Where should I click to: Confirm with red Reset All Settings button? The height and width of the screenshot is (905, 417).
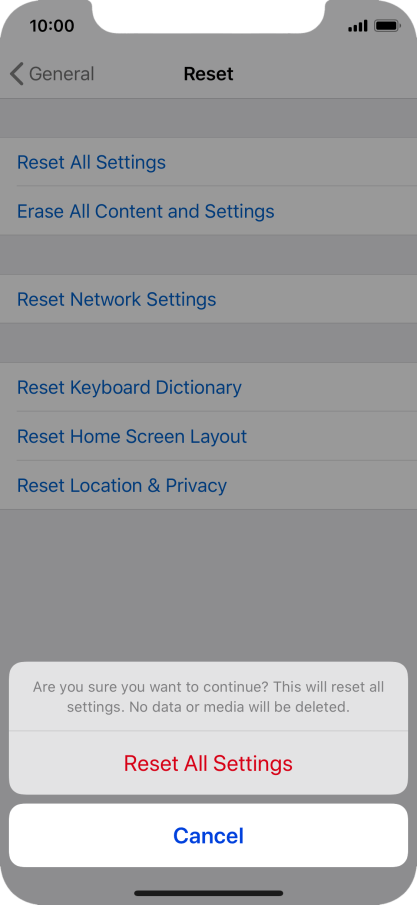click(208, 763)
